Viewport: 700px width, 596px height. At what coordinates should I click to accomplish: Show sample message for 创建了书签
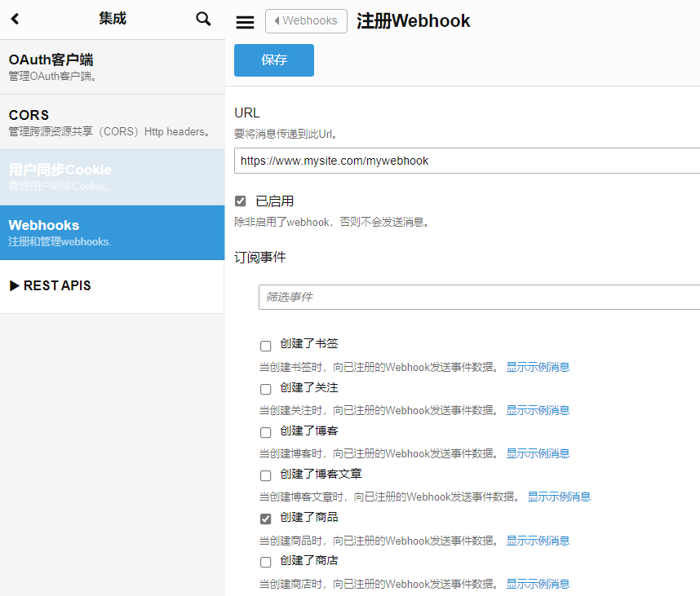[x=538, y=367]
